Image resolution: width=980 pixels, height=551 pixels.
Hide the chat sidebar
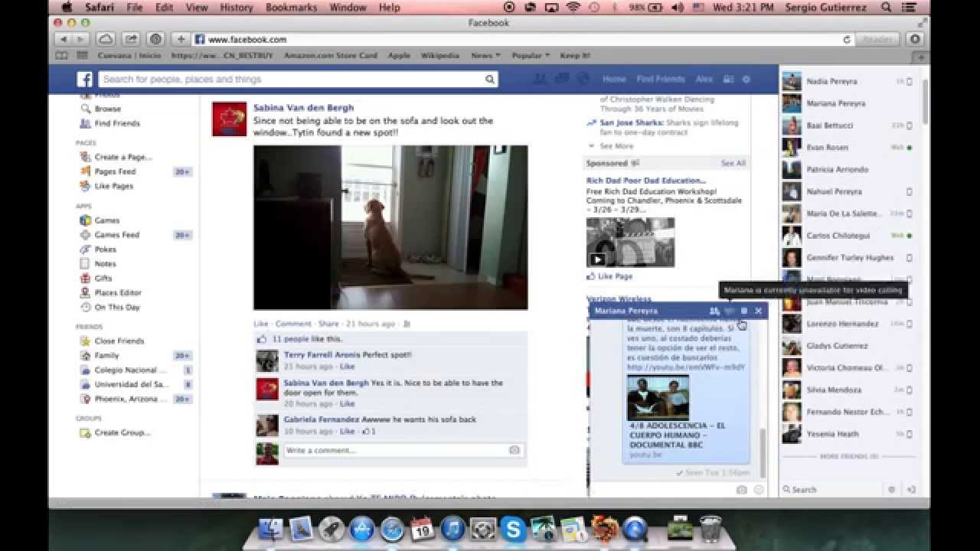(911, 490)
